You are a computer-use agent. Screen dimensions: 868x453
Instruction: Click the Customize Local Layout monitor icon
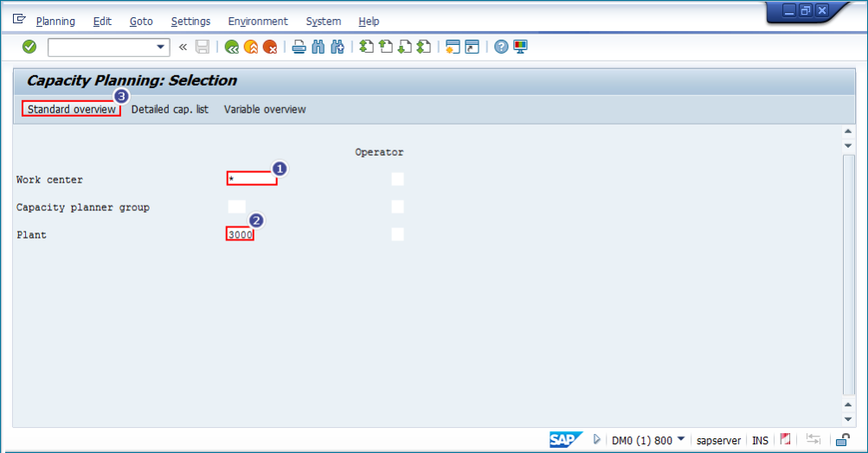coord(520,47)
